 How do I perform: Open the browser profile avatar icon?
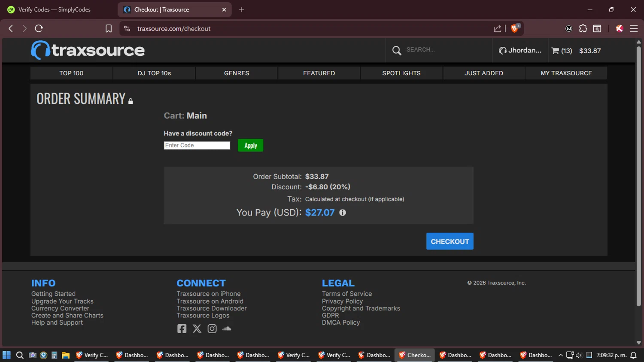click(620, 28)
